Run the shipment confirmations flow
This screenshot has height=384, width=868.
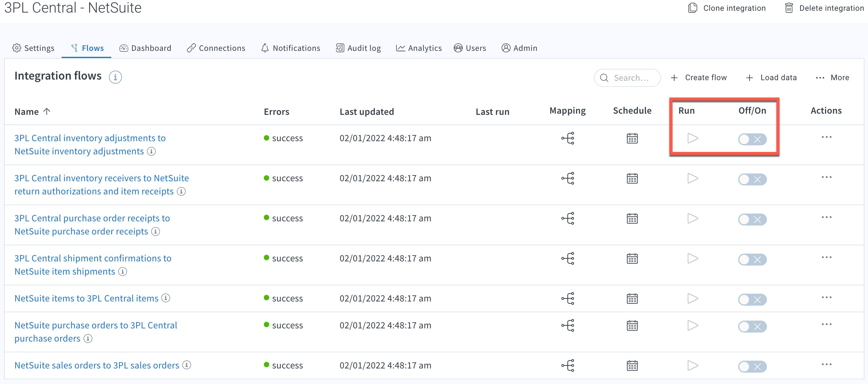[692, 258]
